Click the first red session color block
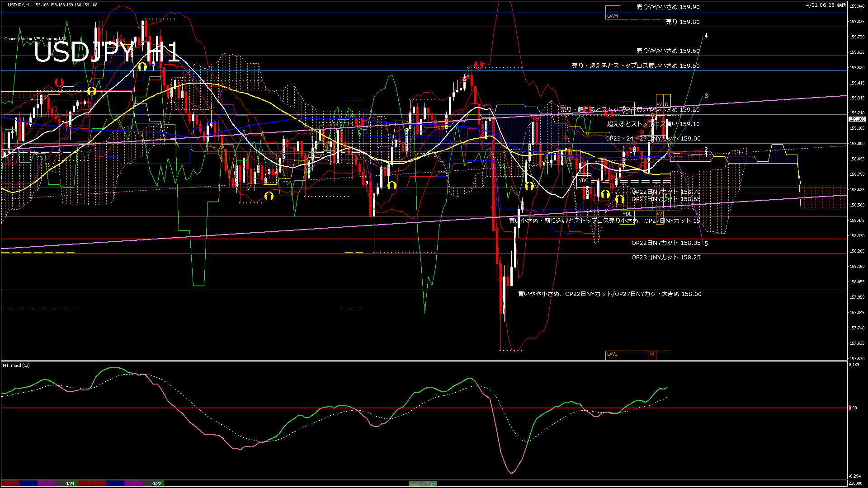This screenshot has height=488, width=868. point(11,483)
